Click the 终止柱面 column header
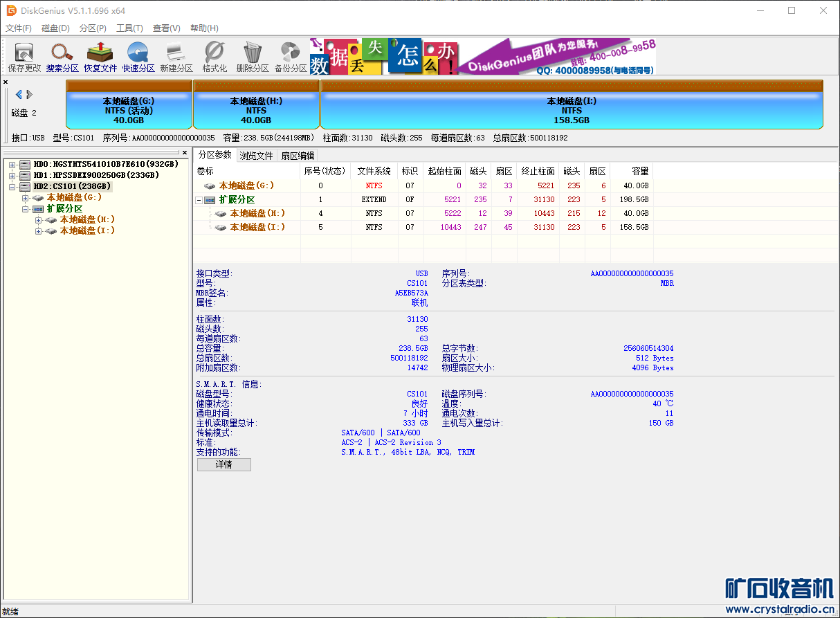Screen dimensions: 840x618 point(538,171)
